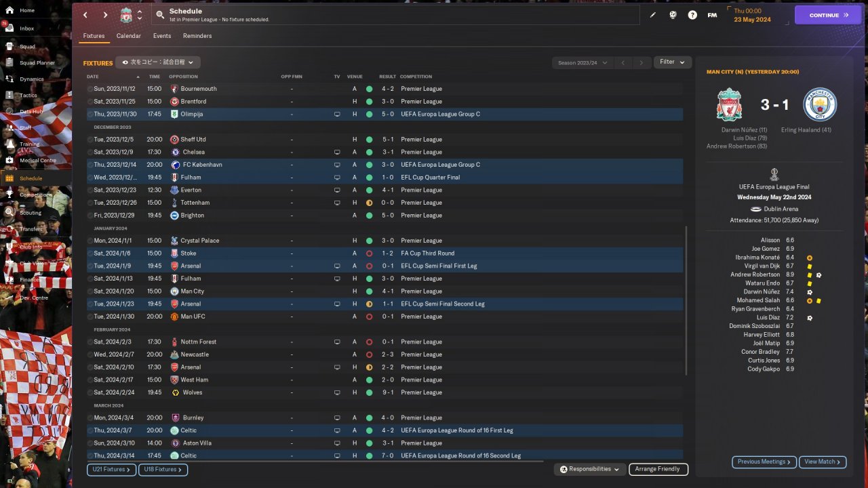Open Dev. Centre in the sidebar
Viewport: 868px width, 488px height.
click(34, 298)
